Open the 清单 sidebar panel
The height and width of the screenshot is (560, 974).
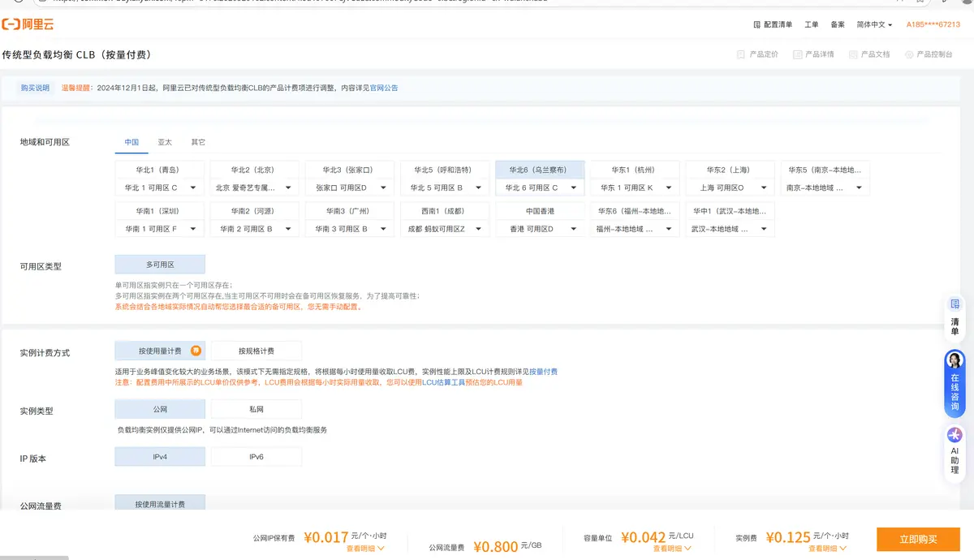point(955,317)
